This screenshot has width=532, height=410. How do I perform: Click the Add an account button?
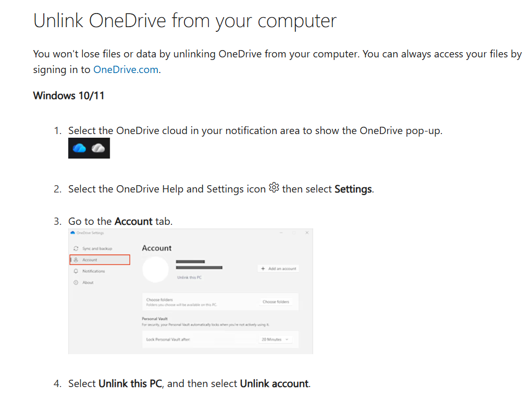pyautogui.click(x=278, y=269)
